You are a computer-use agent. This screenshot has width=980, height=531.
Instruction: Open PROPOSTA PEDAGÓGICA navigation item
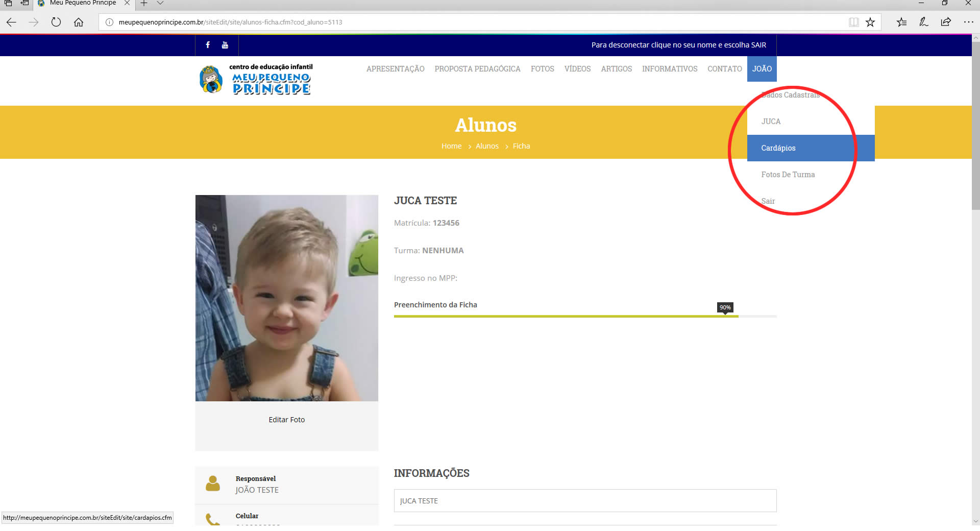coord(477,69)
